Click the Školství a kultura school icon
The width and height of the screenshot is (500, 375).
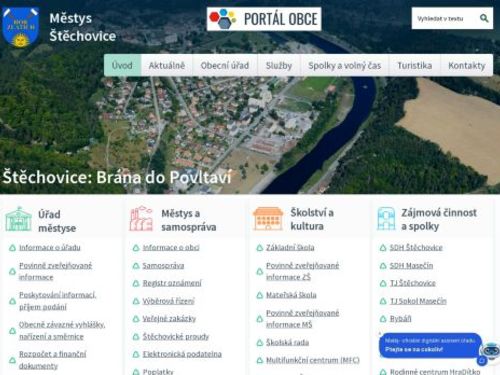pos(268,218)
